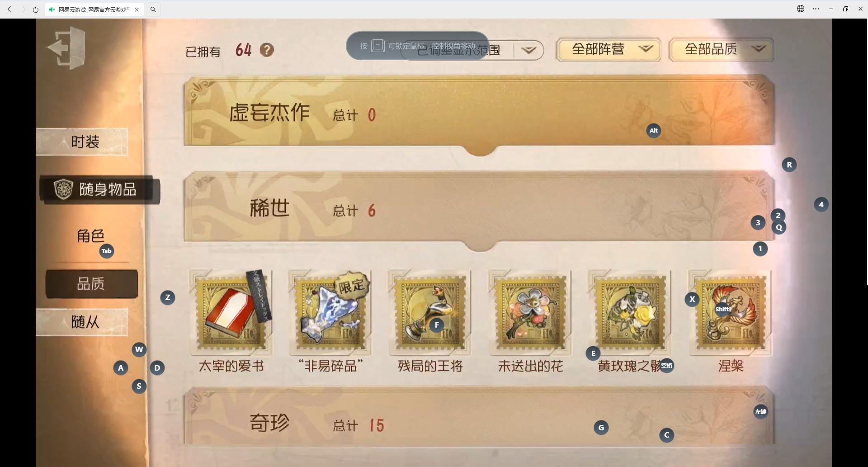Select the 涅槃 phoenix stamp item
The height and width of the screenshot is (467, 868).
coord(730,313)
